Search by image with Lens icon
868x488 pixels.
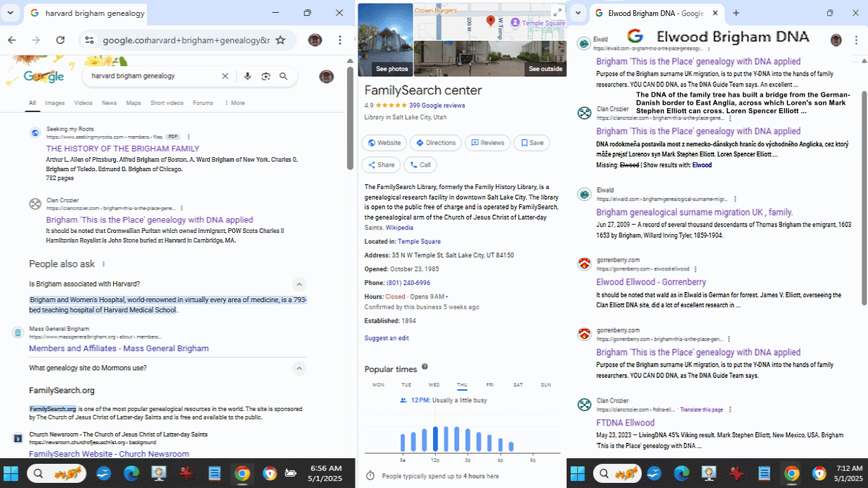(266, 76)
